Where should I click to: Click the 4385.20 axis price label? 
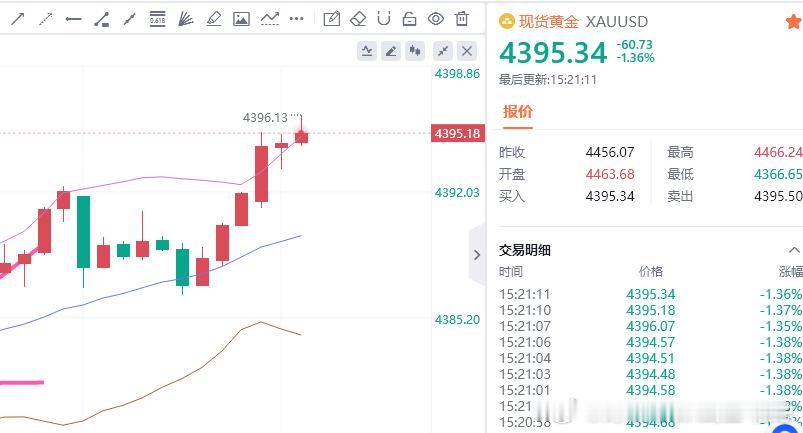[457, 320]
